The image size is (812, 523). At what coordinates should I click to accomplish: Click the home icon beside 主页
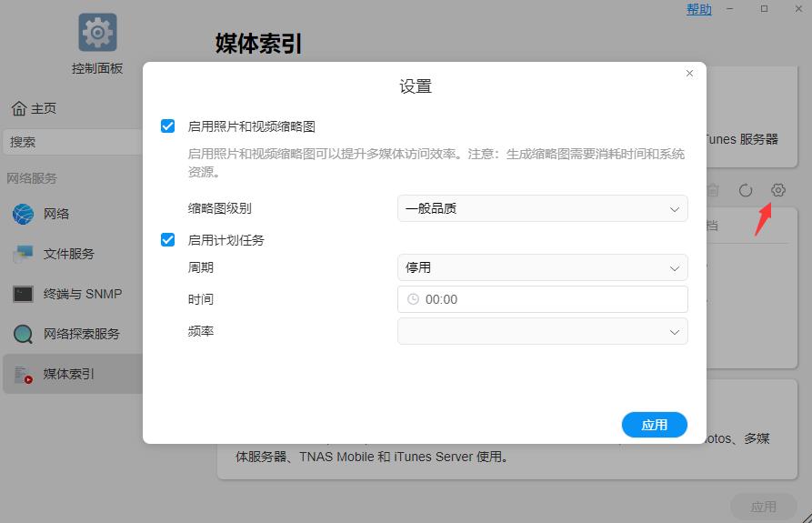click(19, 108)
